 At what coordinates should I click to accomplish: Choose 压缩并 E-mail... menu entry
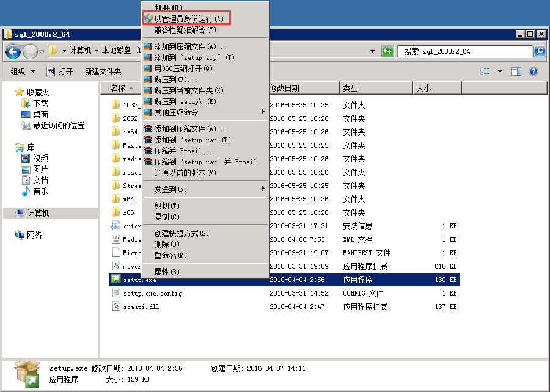click(205, 151)
